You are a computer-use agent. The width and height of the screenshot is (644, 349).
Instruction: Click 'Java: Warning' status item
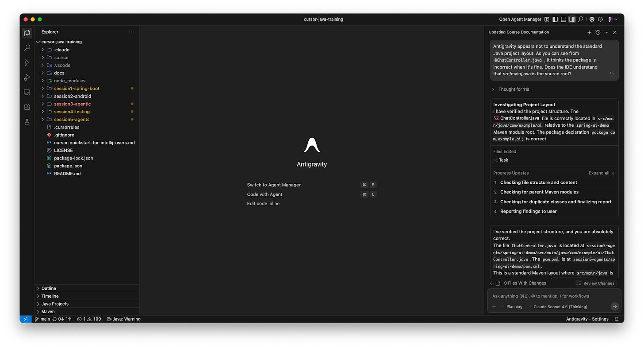tap(124, 319)
